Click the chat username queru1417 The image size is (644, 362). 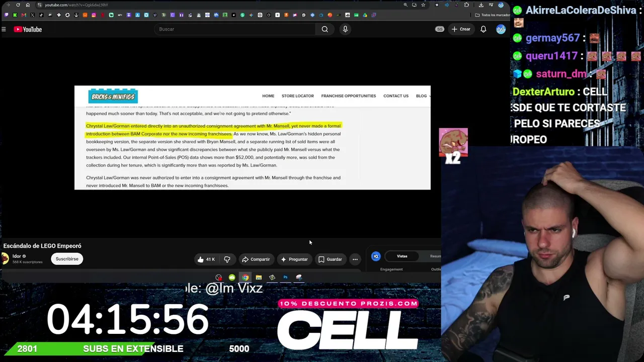coord(551,56)
